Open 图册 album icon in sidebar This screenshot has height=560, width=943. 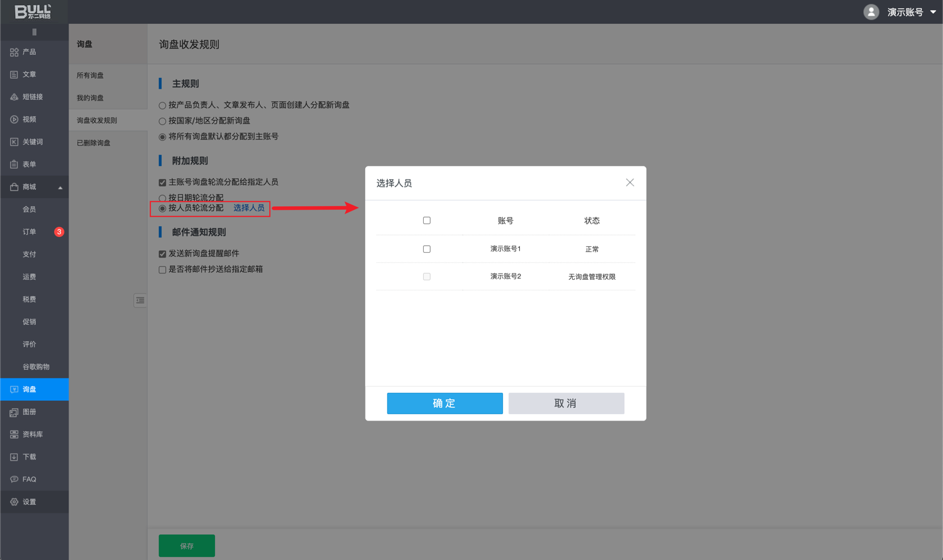(14, 412)
